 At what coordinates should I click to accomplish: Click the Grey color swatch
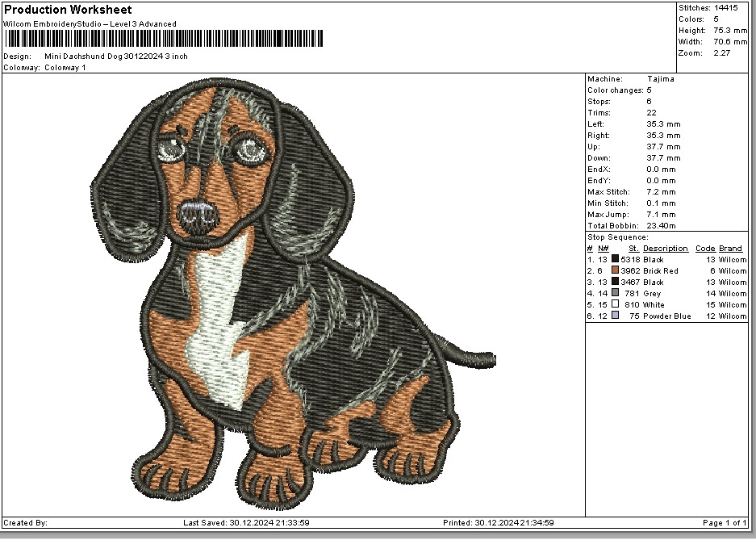click(615, 293)
